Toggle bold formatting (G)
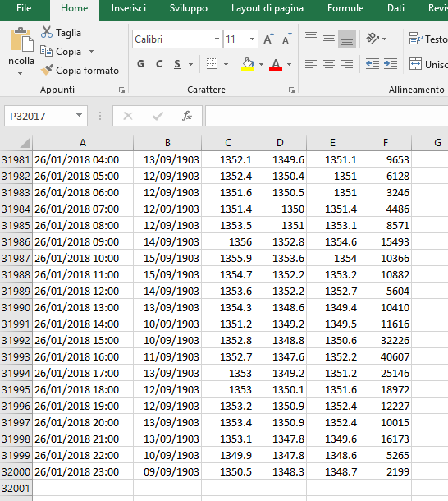 pos(140,64)
